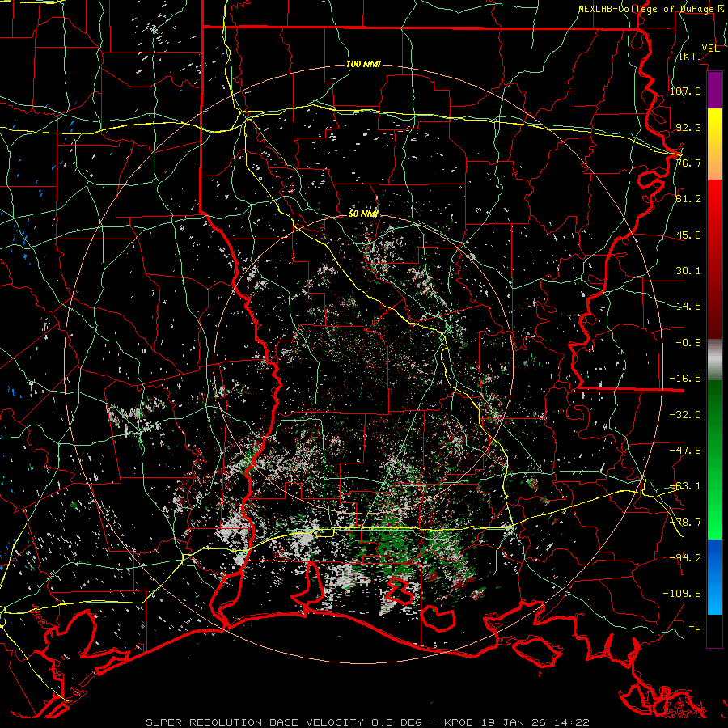Click the 100 NMI range ring label
Viewport: 728px width, 728px height.
(x=363, y=64)
